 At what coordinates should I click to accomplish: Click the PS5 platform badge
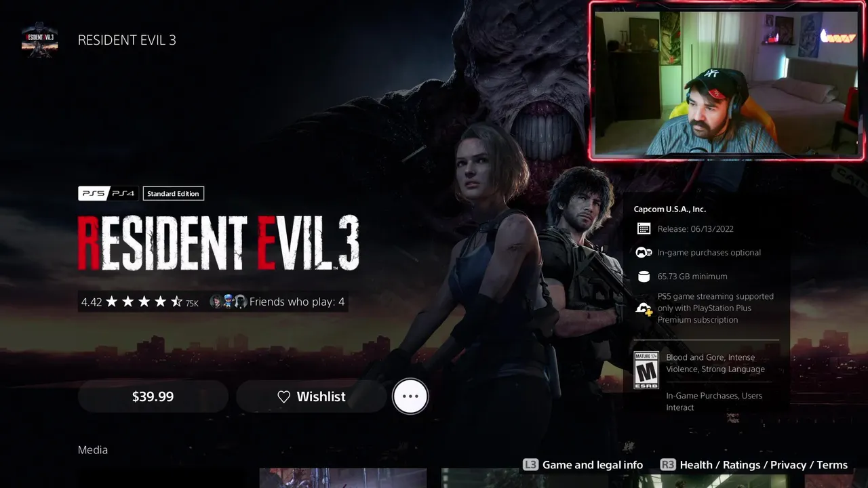click(x=93, y=194)
